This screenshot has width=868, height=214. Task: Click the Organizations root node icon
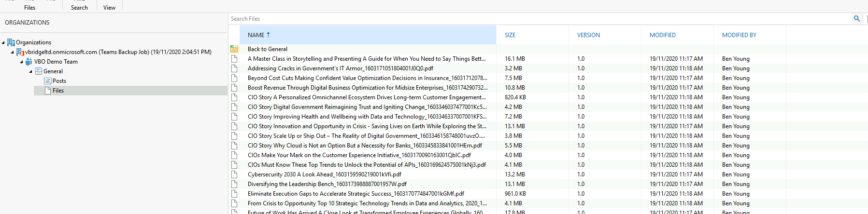[x=11, y=42]
